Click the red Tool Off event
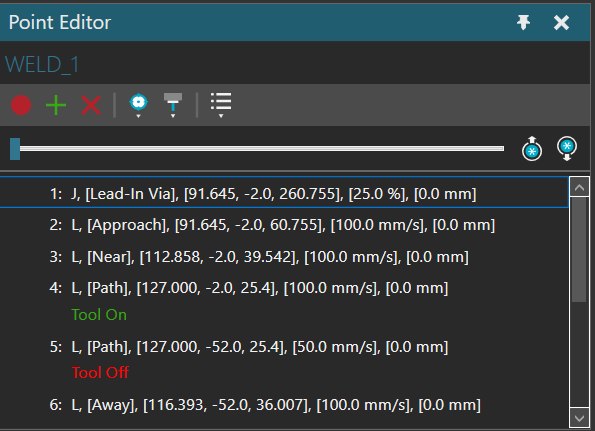The height and width of the screenshot is (431, 595). 100,373
